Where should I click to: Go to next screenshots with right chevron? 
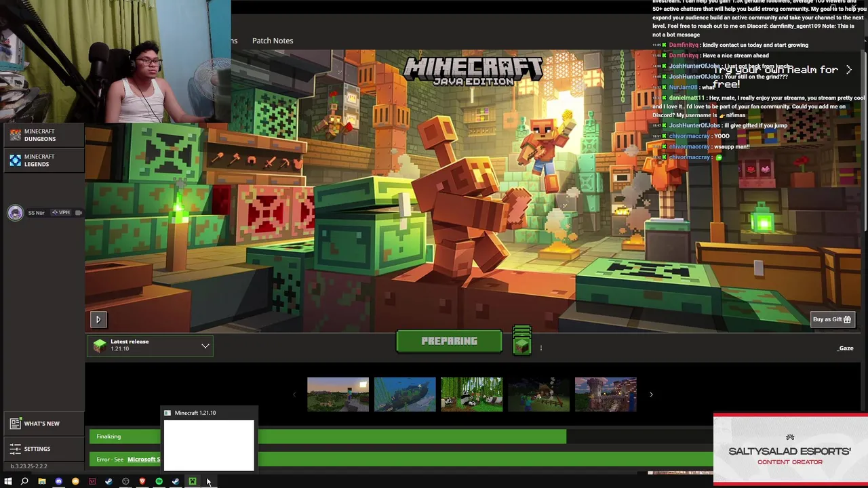click(x=651, y=394)
